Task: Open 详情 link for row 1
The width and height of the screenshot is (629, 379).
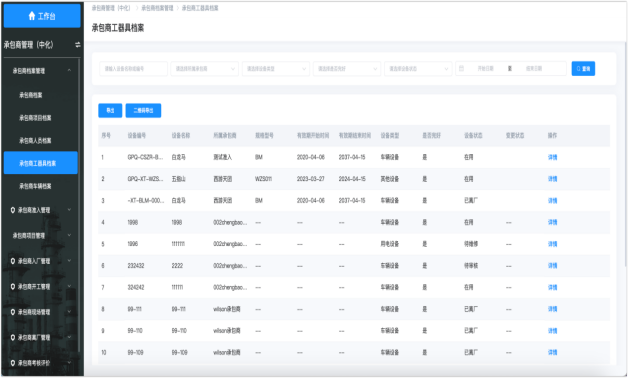Action: (x=552, y=157)
